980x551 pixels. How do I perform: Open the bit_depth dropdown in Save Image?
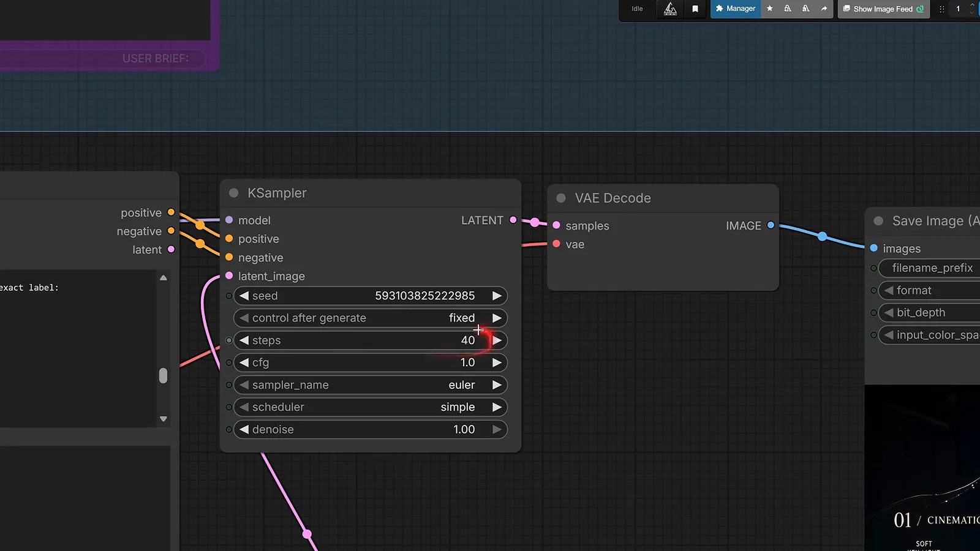click(929, 313)
